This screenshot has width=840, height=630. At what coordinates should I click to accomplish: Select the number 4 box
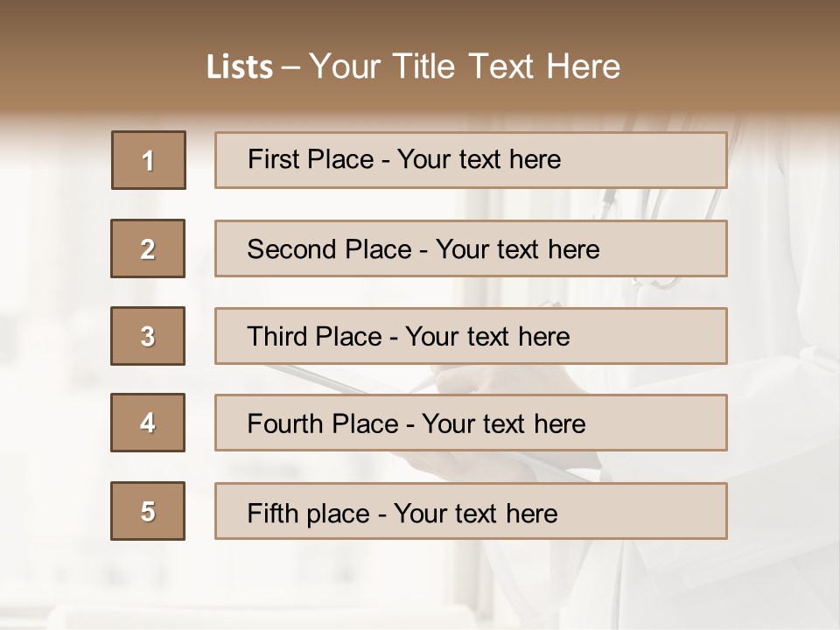pos(148,423)
